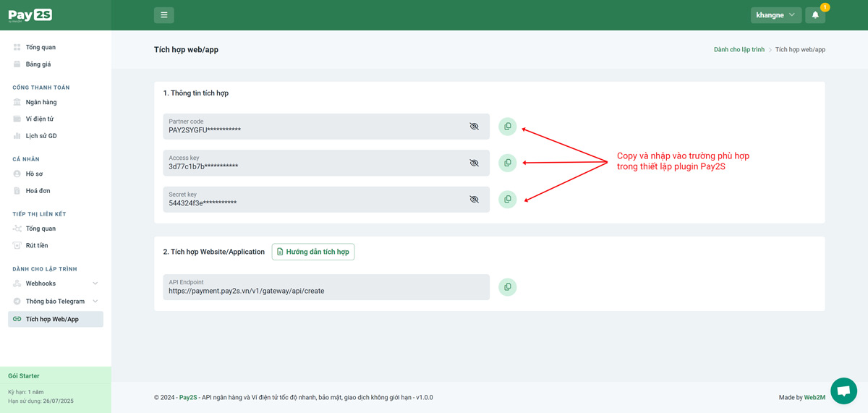
Task: Click the Thông báo Telegram icon
Action: [x=17, y=301]
